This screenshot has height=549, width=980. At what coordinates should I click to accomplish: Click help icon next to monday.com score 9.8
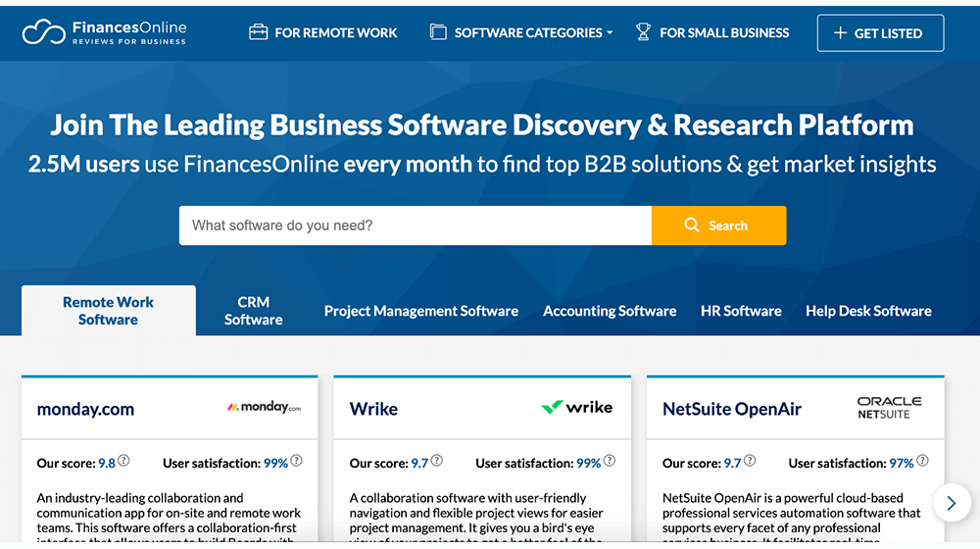coord(123,461)
